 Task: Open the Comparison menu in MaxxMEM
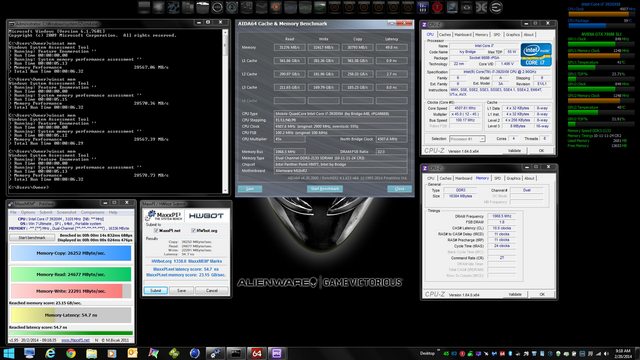click(x=93, y=212)
